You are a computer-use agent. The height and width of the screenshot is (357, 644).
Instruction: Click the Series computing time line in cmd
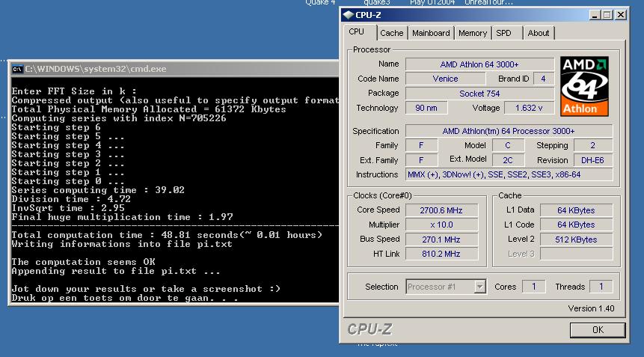pyautogui.click(x=98, y=190)
